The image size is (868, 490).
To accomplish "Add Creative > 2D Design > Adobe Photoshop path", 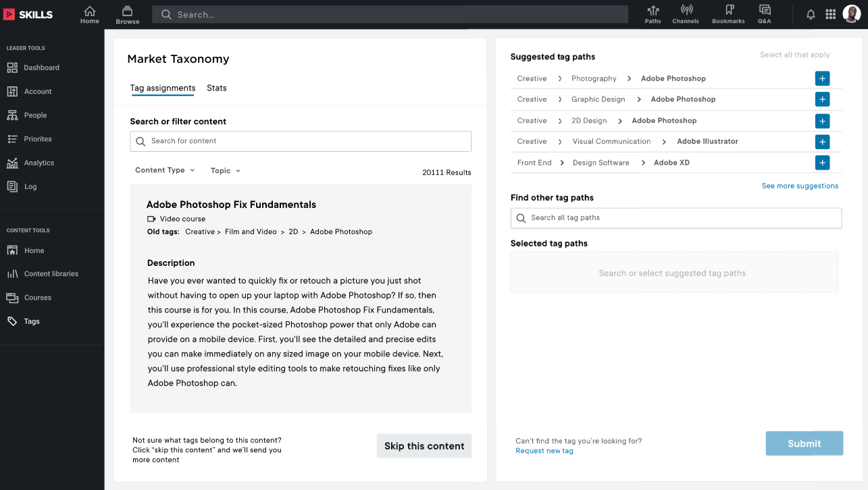I will click(822, 121).
